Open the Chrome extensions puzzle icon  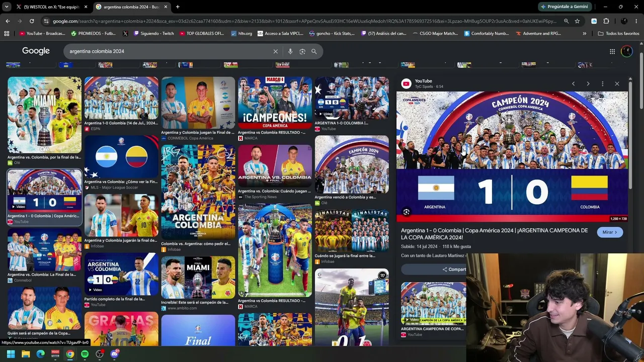pyautogui.click(x=606, y=21)
